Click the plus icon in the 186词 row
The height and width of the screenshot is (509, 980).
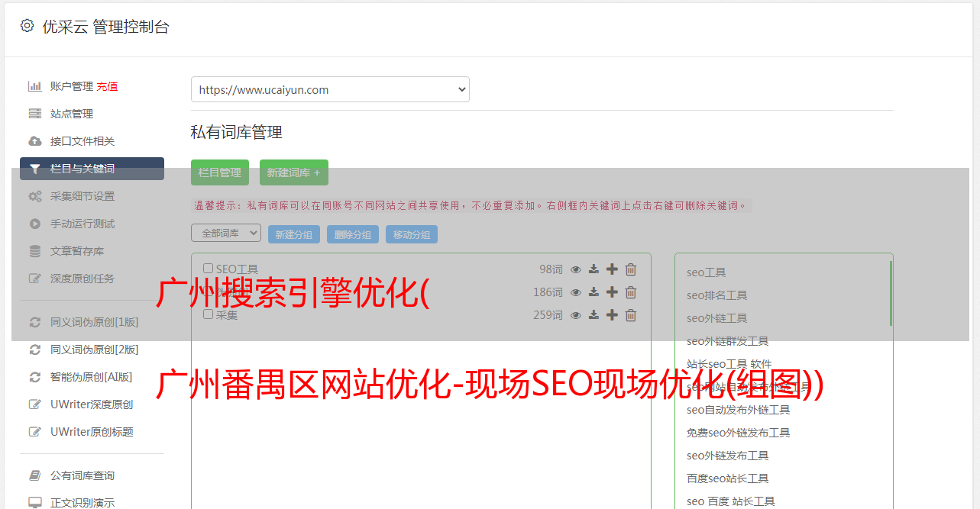click(x=612, y=292)
